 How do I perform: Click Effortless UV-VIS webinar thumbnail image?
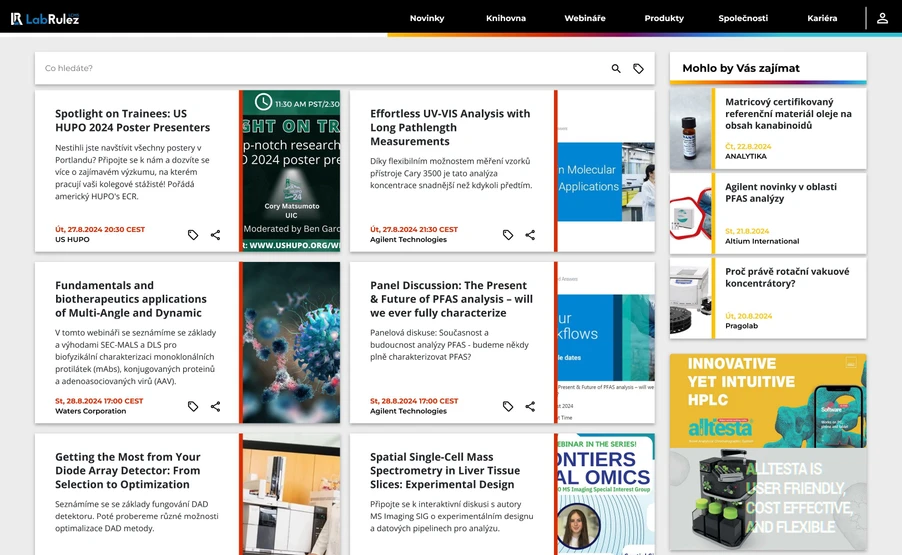point(606,171)
